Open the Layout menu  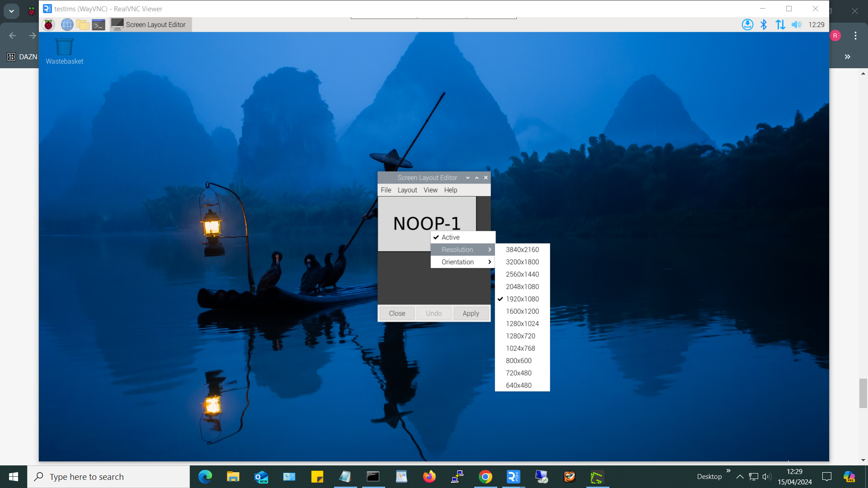407,190
